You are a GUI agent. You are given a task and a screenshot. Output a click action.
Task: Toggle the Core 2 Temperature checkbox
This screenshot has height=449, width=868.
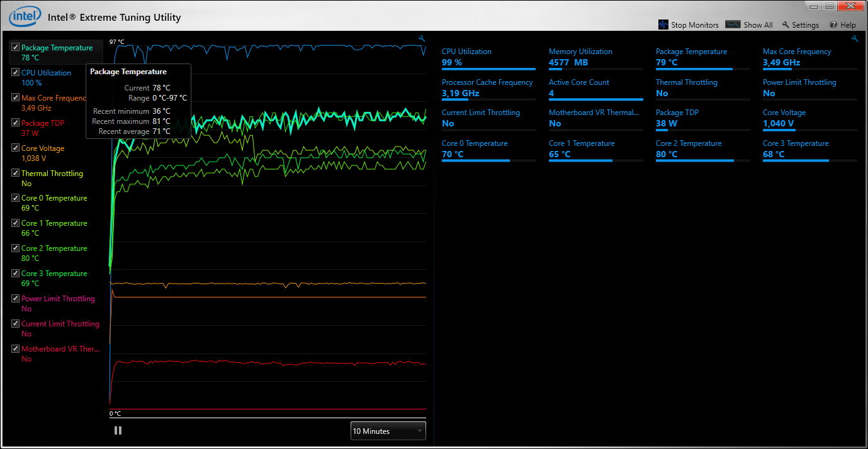coord(16,248)
